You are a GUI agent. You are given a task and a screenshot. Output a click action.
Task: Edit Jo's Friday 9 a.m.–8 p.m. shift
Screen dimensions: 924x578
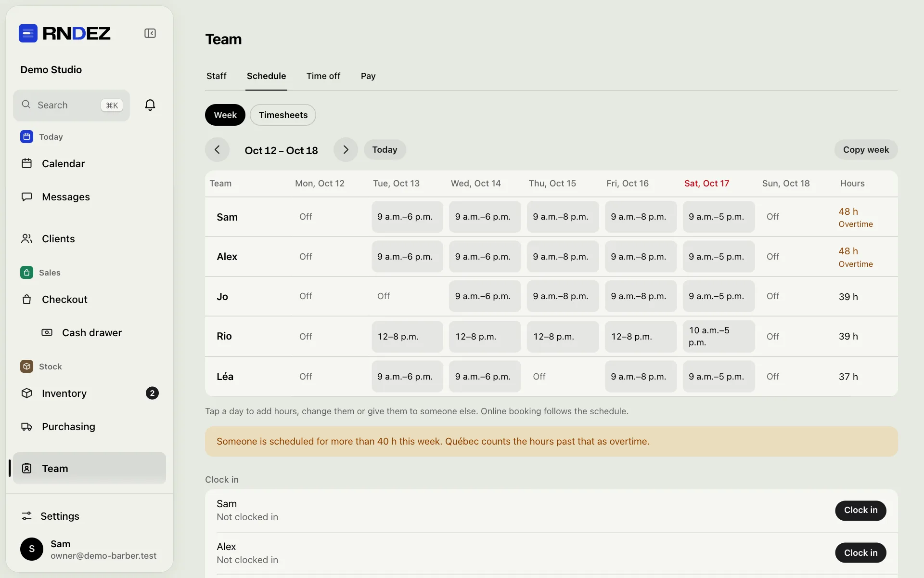pos(641,296)
